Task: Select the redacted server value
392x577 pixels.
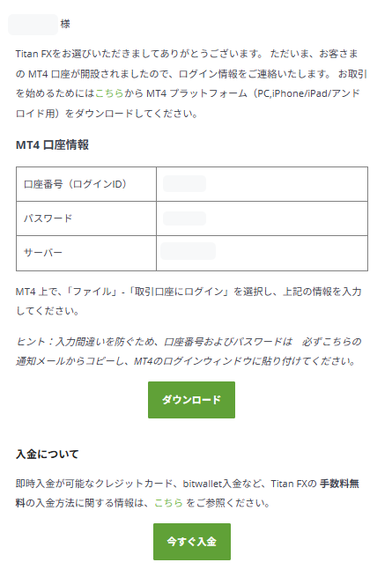Action: (189, 251)
